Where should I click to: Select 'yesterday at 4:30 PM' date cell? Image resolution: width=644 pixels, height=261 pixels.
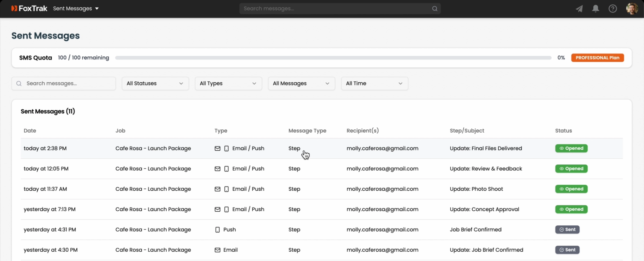pyautogui.click(x=51, y=250)
